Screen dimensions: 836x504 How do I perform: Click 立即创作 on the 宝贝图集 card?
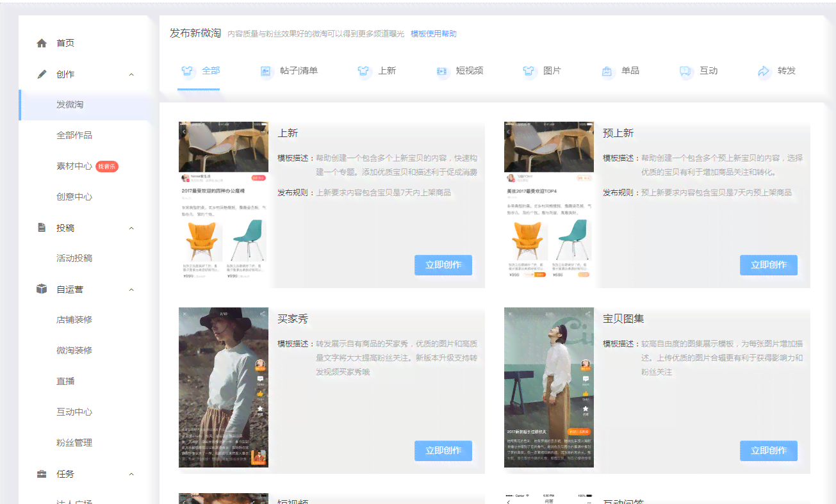tap(769, 451)
